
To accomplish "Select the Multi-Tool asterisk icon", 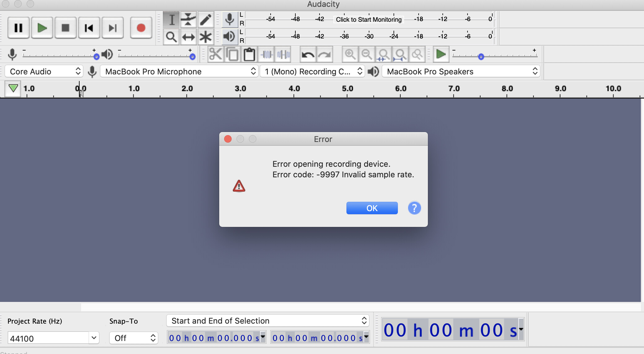I will pyautogui.click(x=206, y=37).
